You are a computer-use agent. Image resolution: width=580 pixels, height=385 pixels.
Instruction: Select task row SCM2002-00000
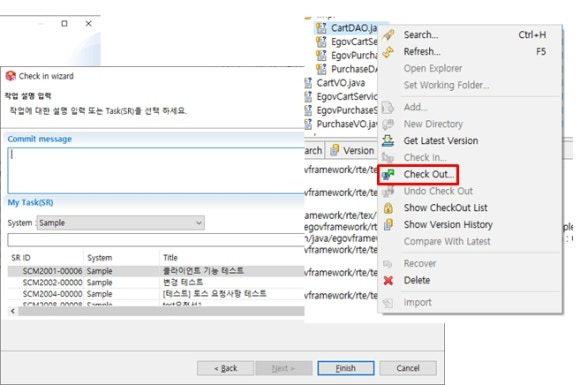(156, 283)
